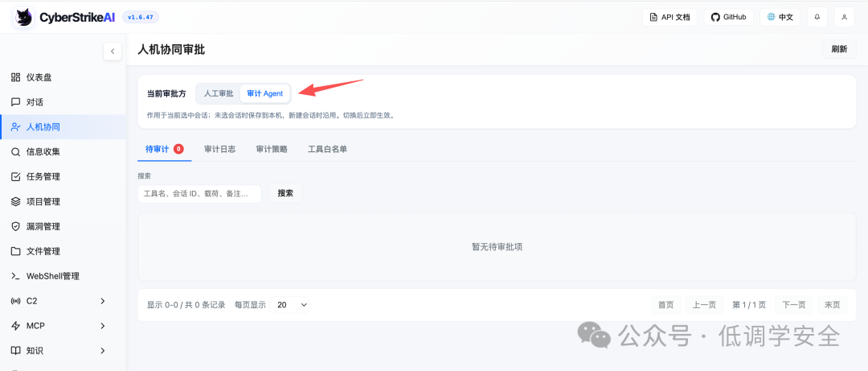
Task: Click the v1.6.47 version badge
Action: (141, 17)
